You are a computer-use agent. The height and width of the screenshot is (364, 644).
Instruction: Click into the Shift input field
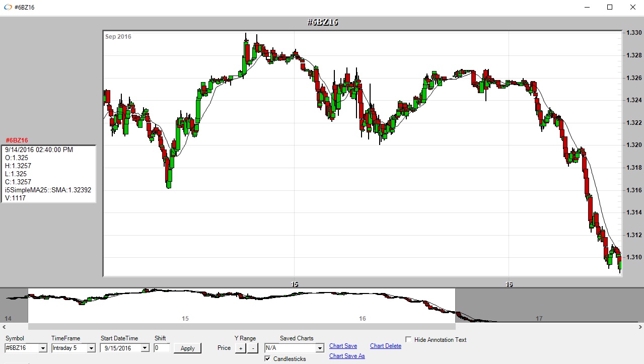tap(162, 348)
